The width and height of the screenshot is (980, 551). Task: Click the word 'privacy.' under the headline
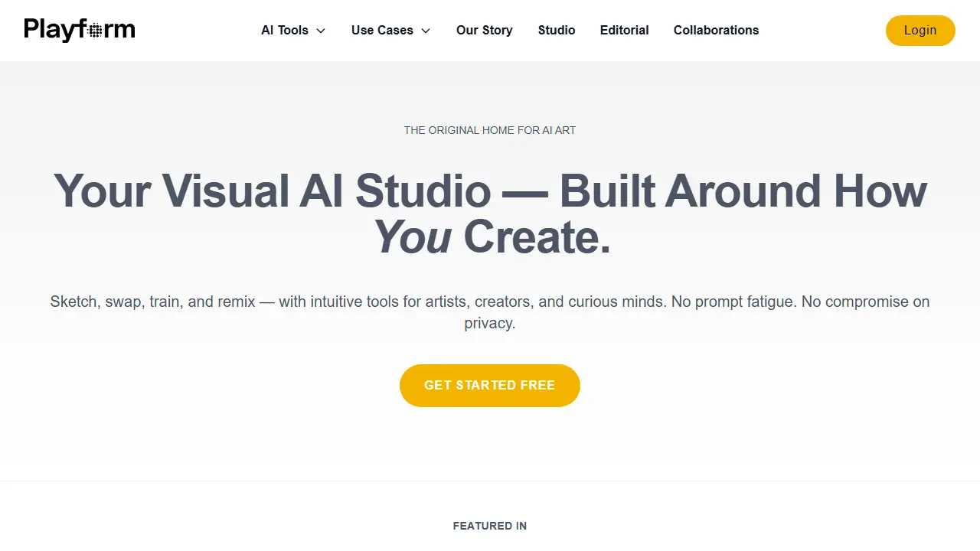coord(490,323)
